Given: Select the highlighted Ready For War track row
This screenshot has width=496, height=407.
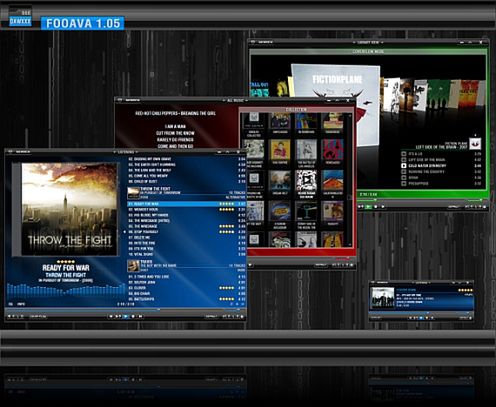Looking at the screenshot, I should [x=187, y=204].
